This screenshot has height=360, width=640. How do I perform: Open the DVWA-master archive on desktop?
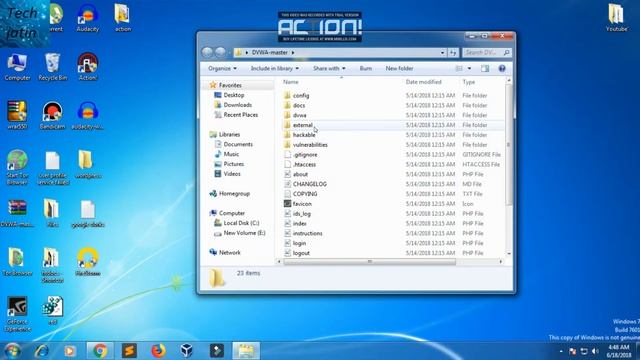(17, 213)
